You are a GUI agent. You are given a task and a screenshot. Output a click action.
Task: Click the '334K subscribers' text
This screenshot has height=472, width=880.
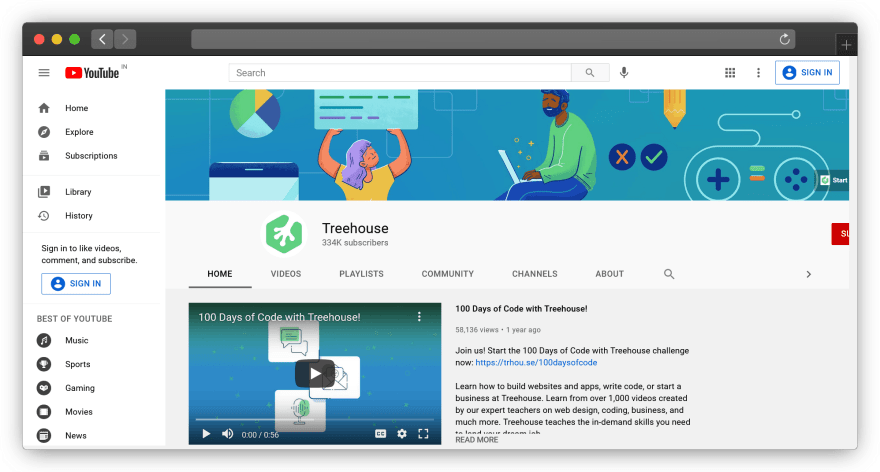355,243
